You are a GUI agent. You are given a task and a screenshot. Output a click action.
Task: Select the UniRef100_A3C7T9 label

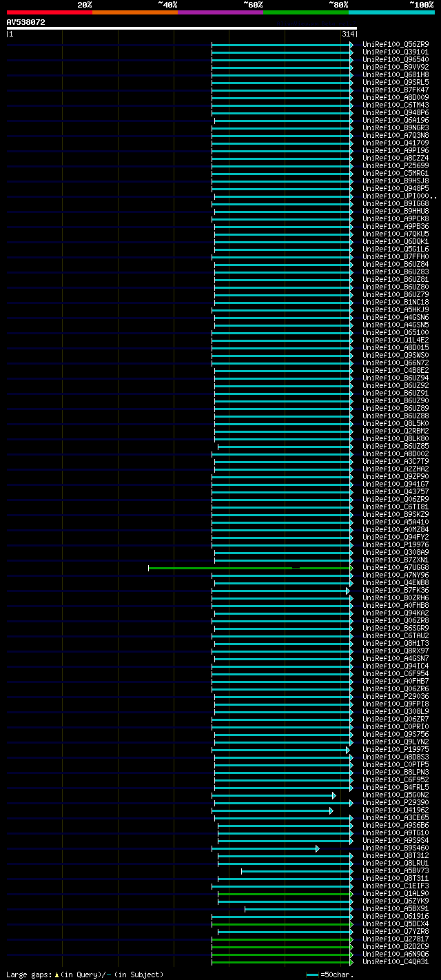[x=396, y=461]
